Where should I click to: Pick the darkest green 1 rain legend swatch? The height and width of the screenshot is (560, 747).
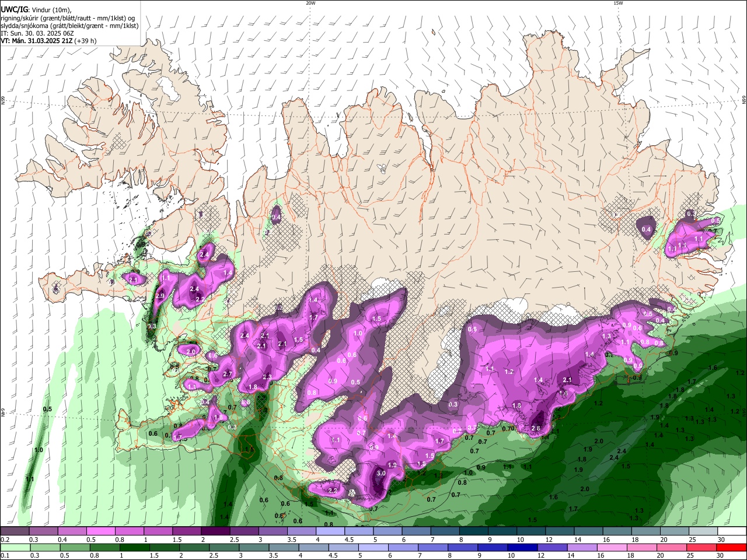tap(134, 548)
